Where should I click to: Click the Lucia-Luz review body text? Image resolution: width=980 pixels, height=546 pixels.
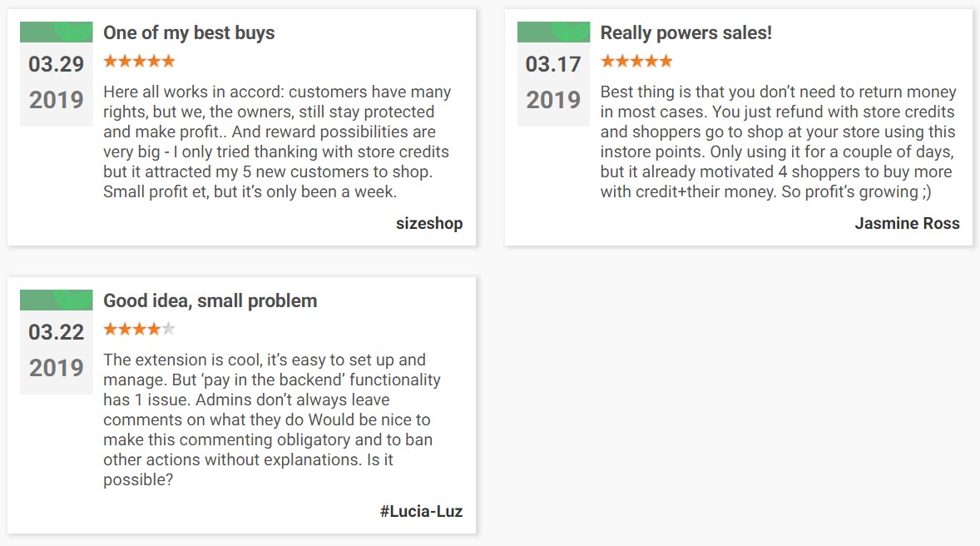pos(272,419)
